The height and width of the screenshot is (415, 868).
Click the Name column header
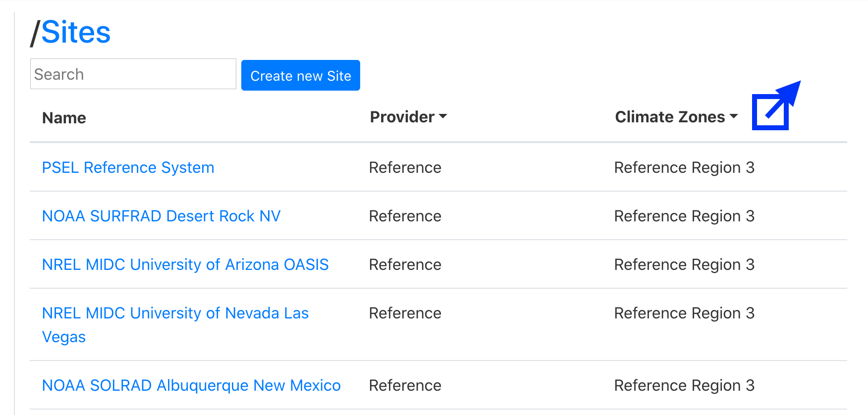coord(63,118)
